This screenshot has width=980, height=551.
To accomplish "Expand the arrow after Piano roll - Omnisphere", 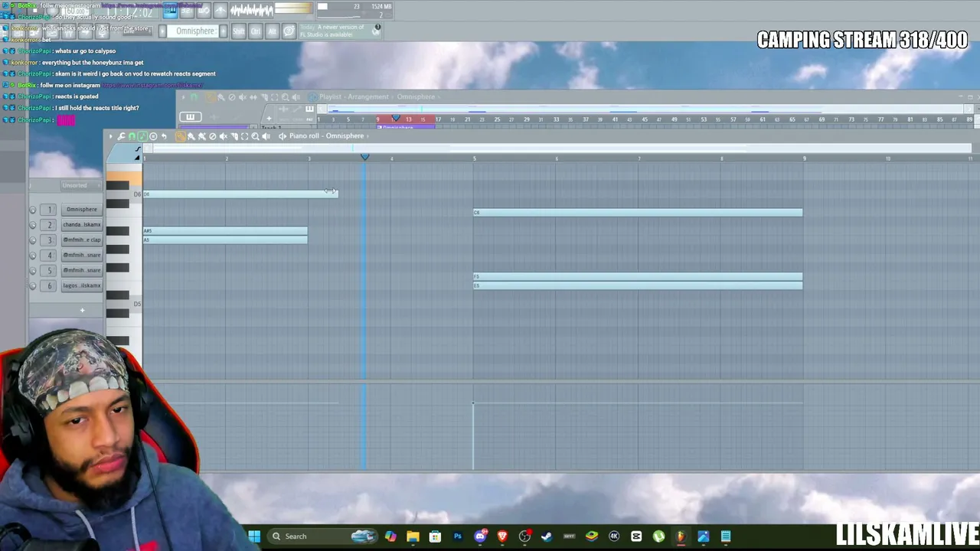I will [367, 136].
